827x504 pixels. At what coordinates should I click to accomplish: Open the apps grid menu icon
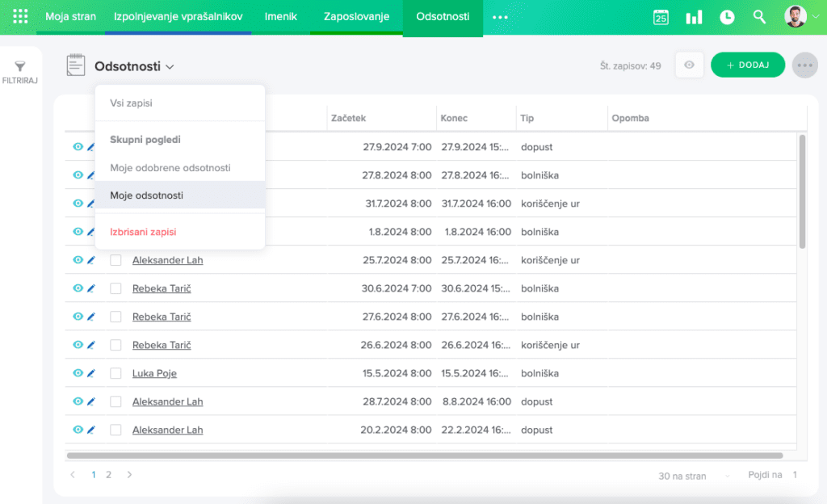[x=21, y=17]
